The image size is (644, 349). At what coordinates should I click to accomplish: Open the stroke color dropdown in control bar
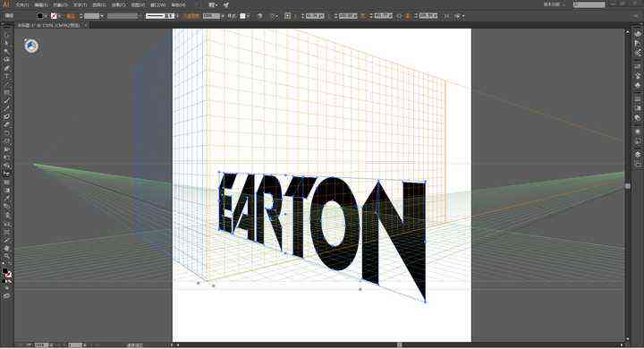(60, 16)
